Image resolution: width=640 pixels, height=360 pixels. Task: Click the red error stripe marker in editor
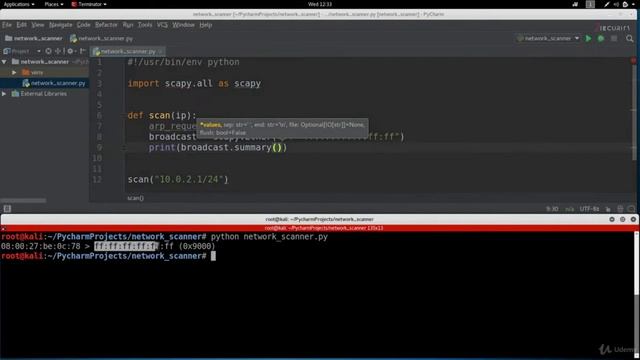633,60
